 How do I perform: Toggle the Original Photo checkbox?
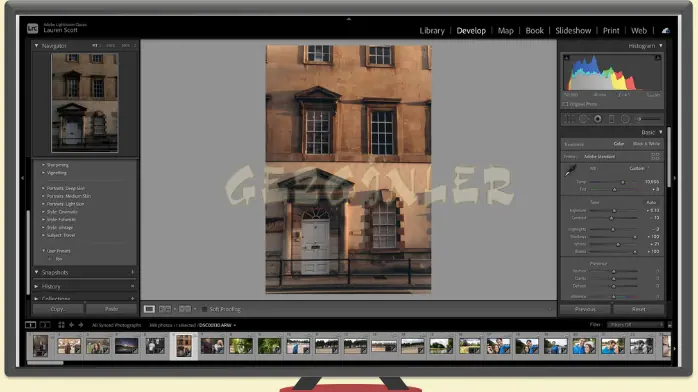click(x=565, y=104)
